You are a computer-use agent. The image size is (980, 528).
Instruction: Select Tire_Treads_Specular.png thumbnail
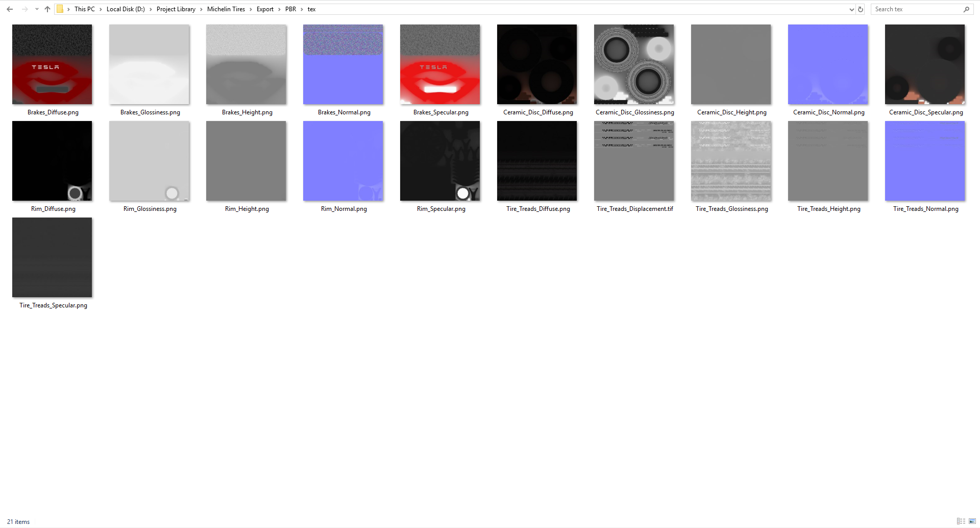click(x=52, y=257)
